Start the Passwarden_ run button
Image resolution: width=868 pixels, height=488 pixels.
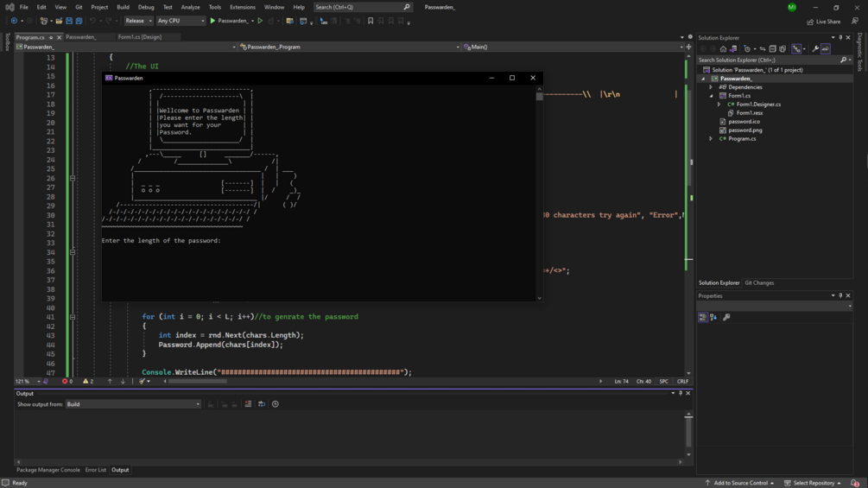coord(229,21)
